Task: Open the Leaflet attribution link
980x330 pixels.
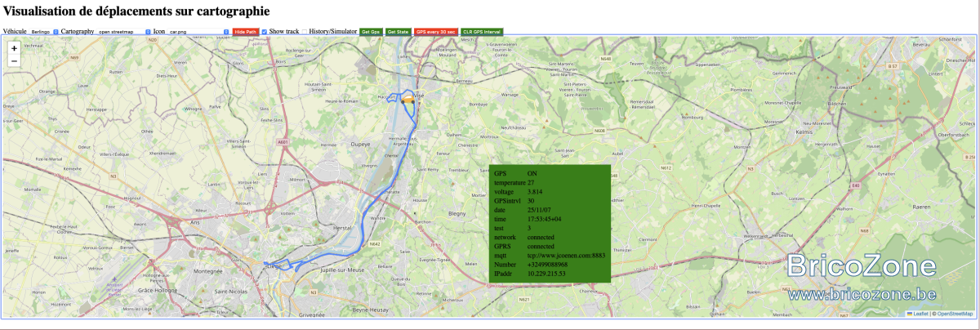Action: tap(919, 313)
